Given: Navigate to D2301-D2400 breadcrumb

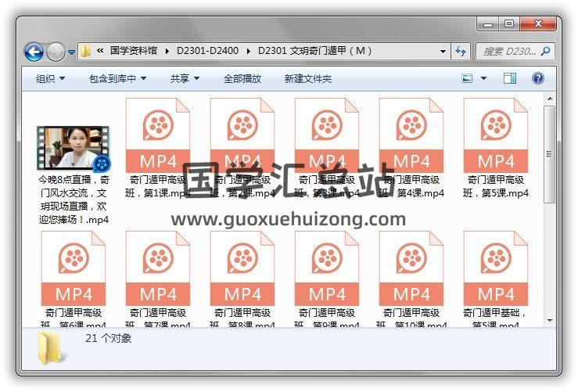Looking at the screenshot, I should click(207, 51).
